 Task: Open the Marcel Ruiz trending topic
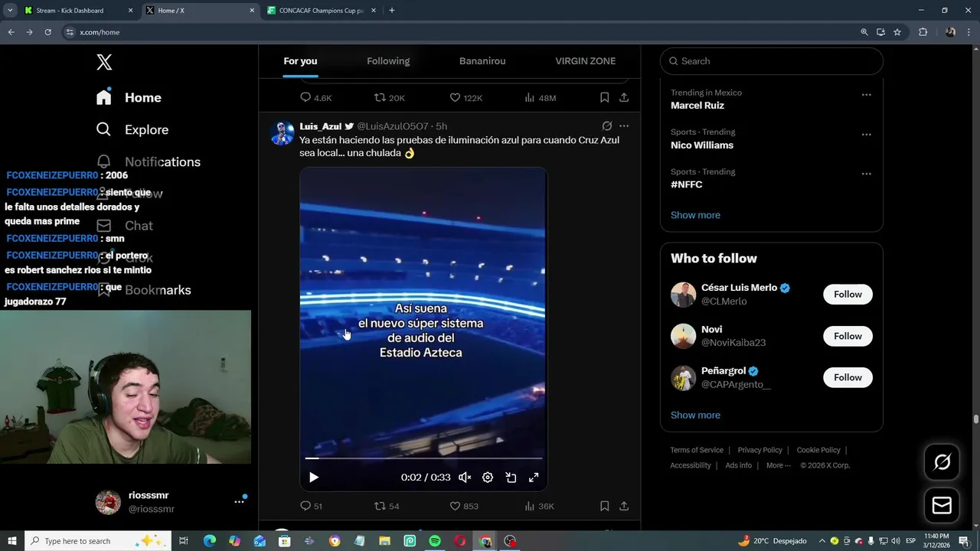[x=697, y=105]
